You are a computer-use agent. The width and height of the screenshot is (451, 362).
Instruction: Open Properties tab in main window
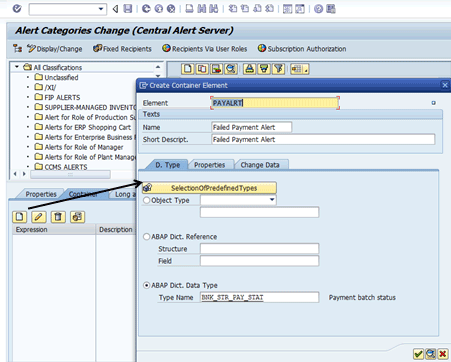tap(41, 194)
